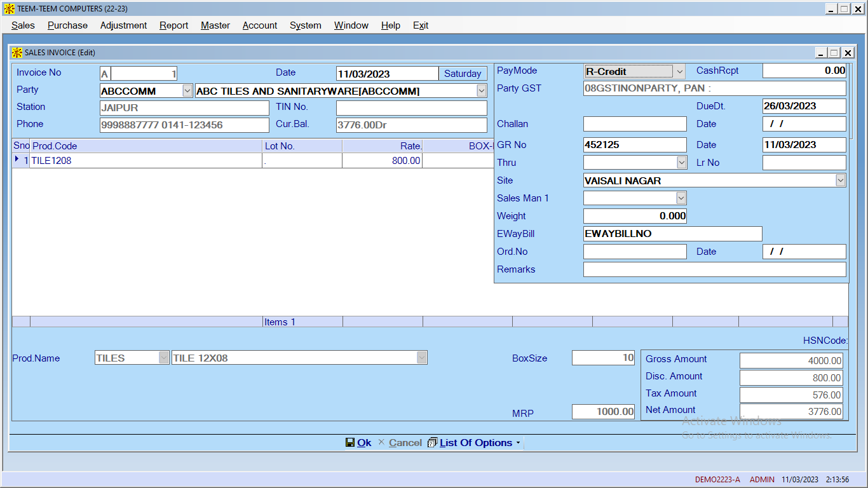Open the Purchase menu

tap(67, 25)
